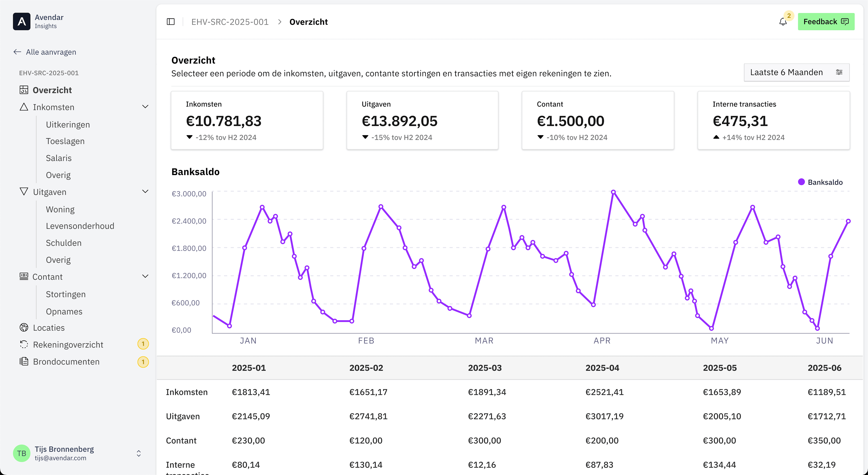Click the Brondocumenten documents icon
868x475 pixels.
[x=24, y=361]
